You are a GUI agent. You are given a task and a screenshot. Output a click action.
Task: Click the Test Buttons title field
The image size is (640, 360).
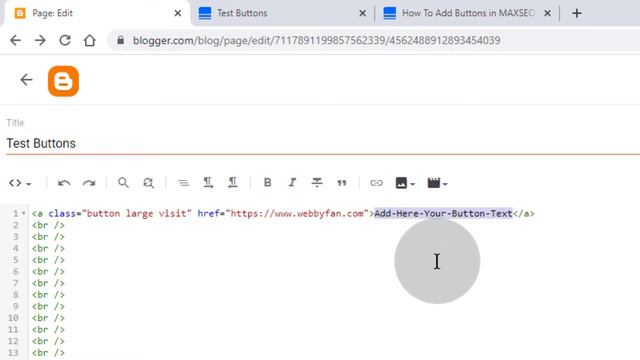(323, 143)
